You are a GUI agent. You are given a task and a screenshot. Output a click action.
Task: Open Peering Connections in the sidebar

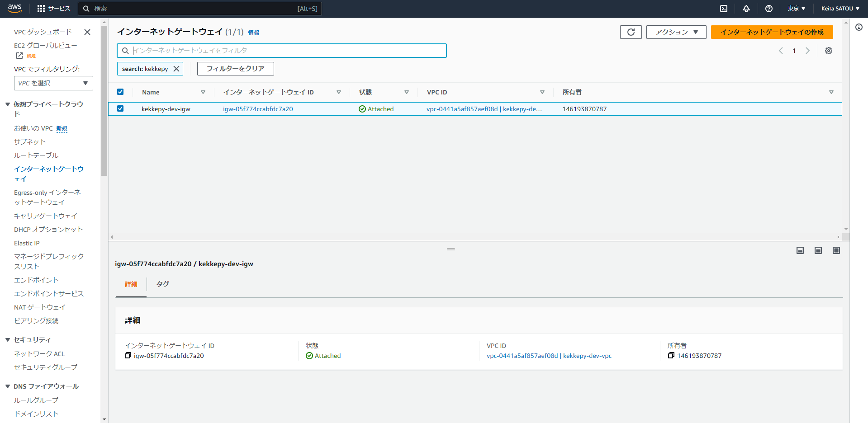(x=36, y=321)
